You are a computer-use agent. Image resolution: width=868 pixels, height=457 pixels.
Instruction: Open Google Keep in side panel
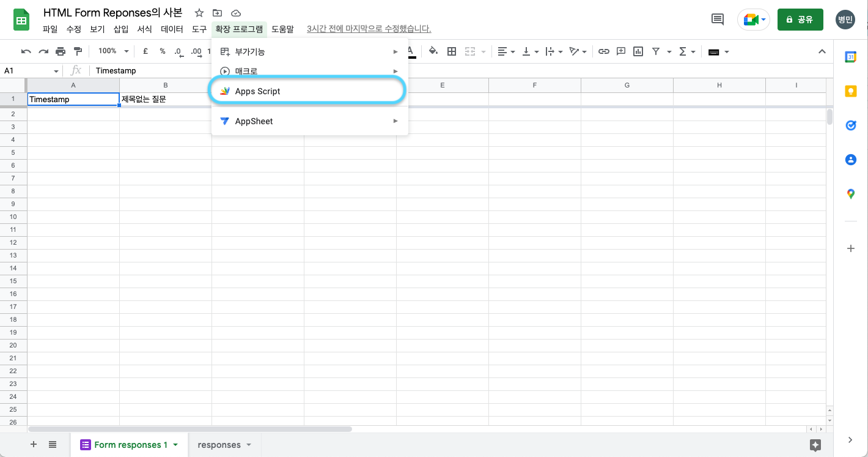[x=850, y=91]
